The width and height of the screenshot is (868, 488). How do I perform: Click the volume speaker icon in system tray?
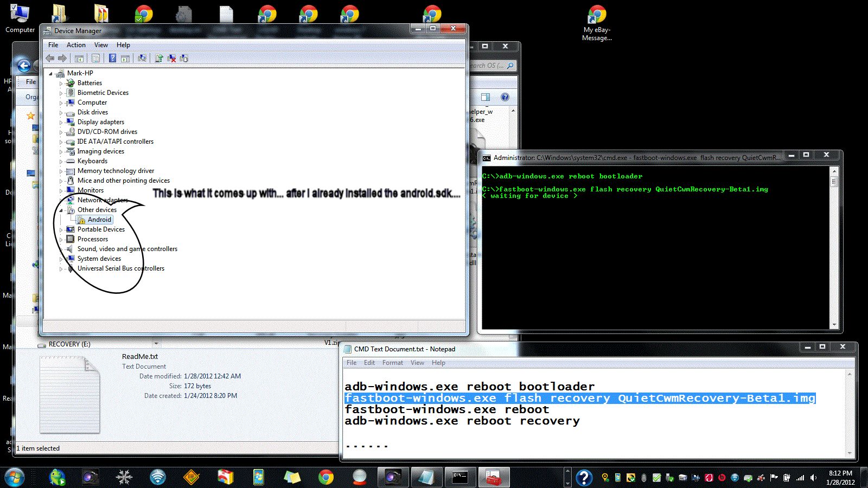point(813,478)
